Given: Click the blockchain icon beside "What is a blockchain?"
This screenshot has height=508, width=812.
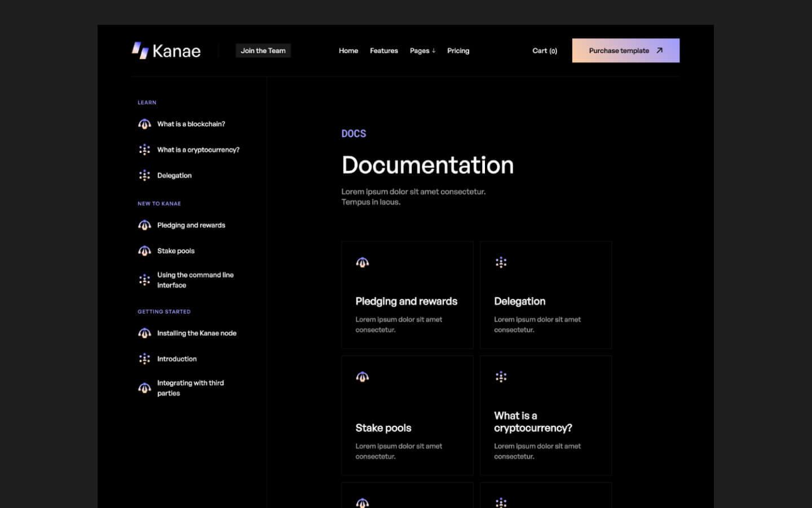Looking at the screenshot, I should pos(145,124).
